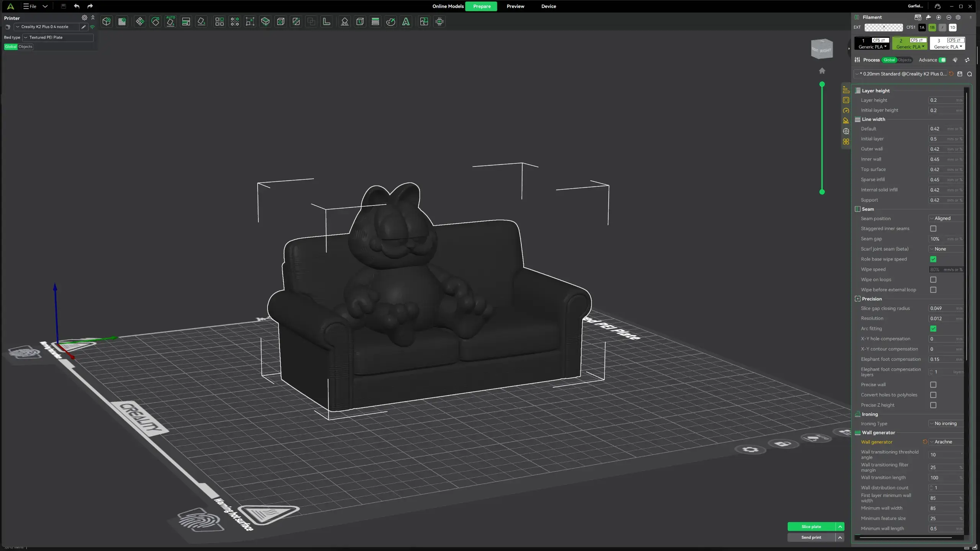Reset the view with the home icon

pos(822,71)
